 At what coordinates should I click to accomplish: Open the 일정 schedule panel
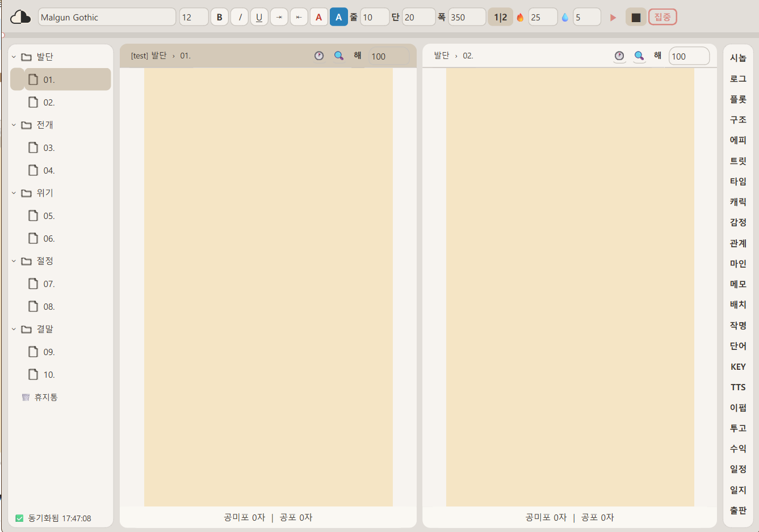738,469
